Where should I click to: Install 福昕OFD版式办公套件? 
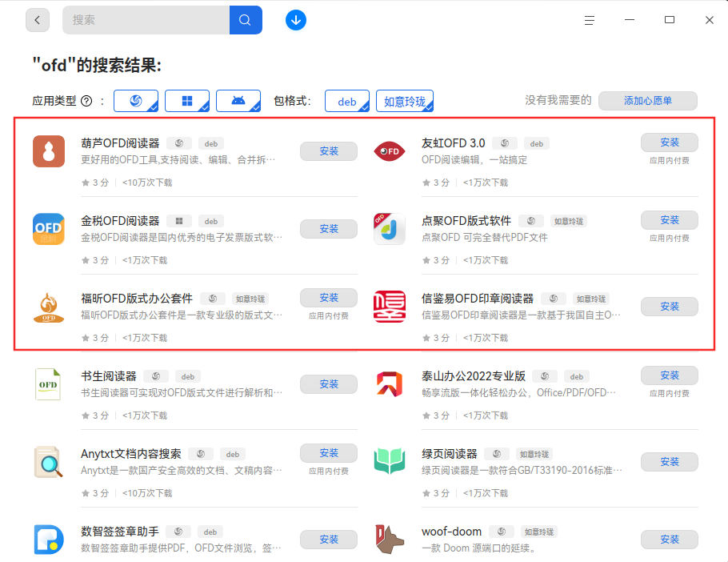(x=329, y=298)
